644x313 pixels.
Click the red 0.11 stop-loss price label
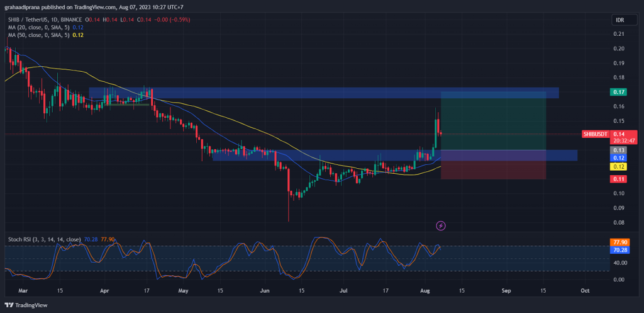point(619,179)
